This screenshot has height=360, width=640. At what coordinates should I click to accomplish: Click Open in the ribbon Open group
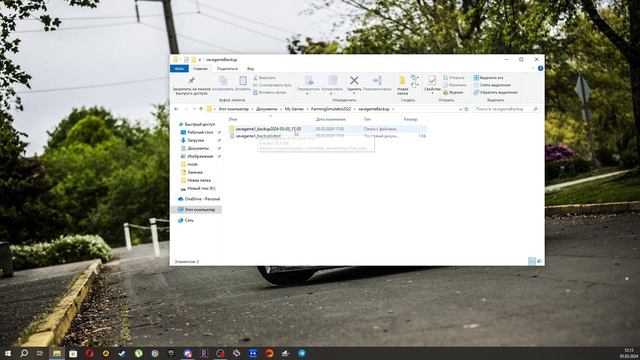coord(454,78)
